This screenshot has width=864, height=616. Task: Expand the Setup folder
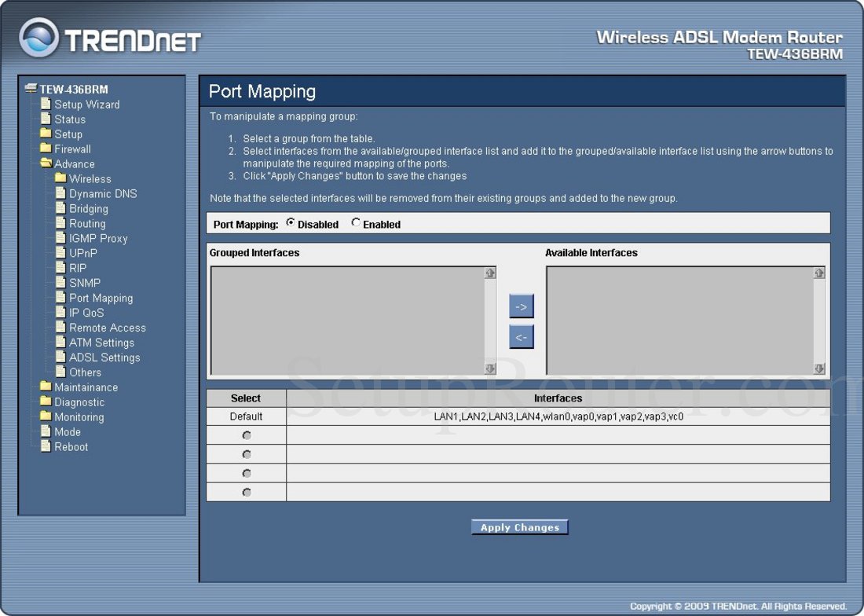pos(46,134)
